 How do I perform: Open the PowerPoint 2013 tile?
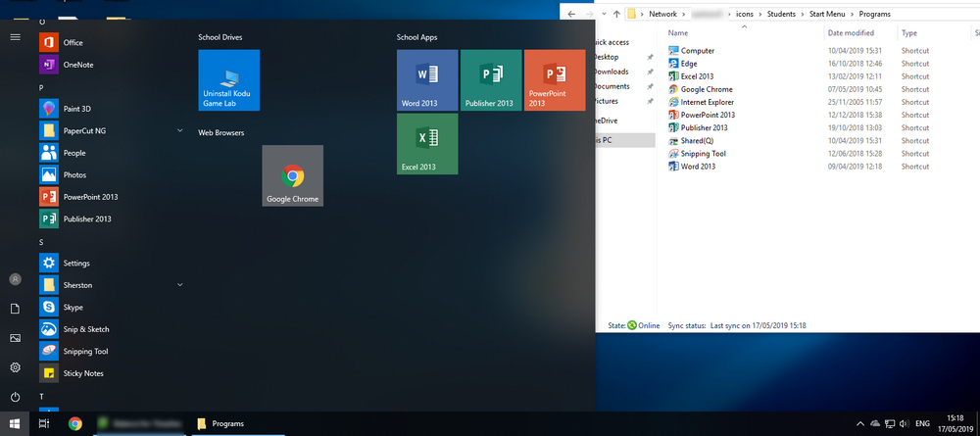pos(555,80)
